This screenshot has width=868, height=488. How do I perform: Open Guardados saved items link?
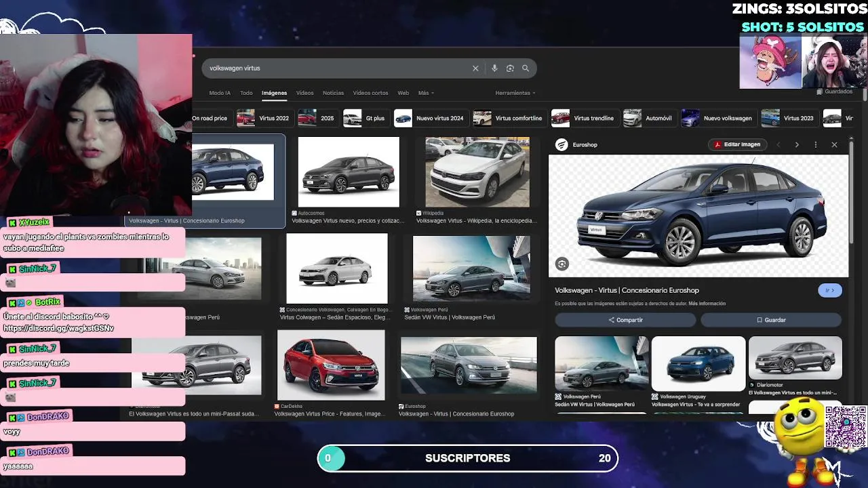pos(835,91)
